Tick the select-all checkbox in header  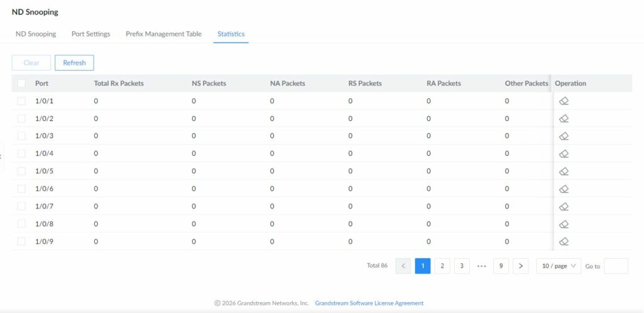tap(21, 83)
